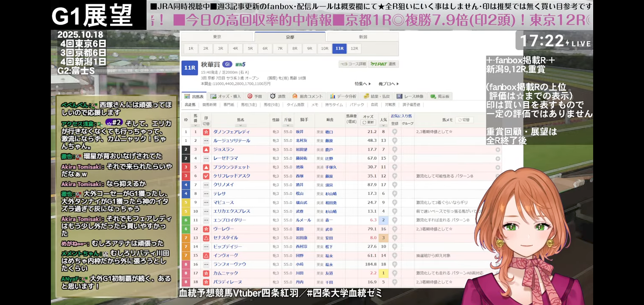Image resolution: width=644 pixels, height=305 pixels.
Task: Click the triangle mark icon for ジョスラン
Action: [x=206, y=150]
